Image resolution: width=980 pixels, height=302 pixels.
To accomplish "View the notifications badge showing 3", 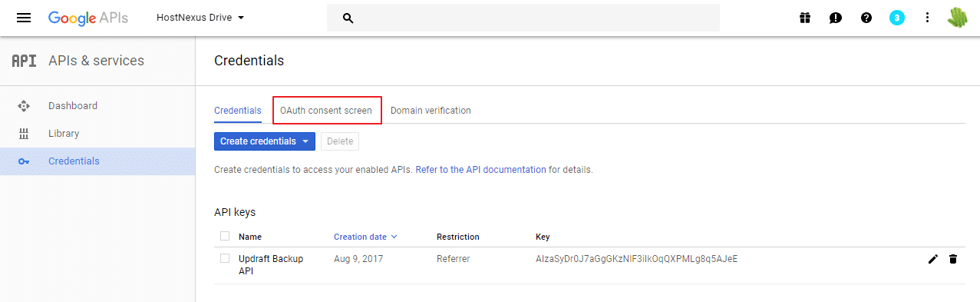I will click(896, 18).
